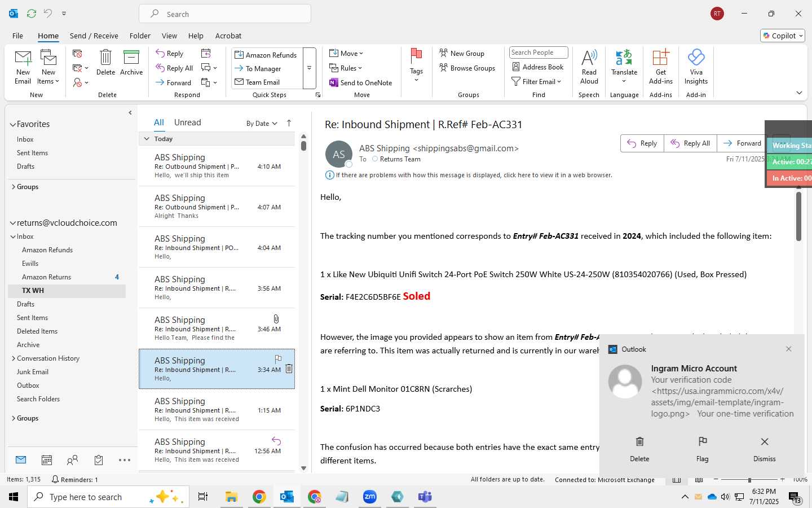Click Forward in the reading pane
The width and height of the screenshot is (812, 508).
click(742, 143)
